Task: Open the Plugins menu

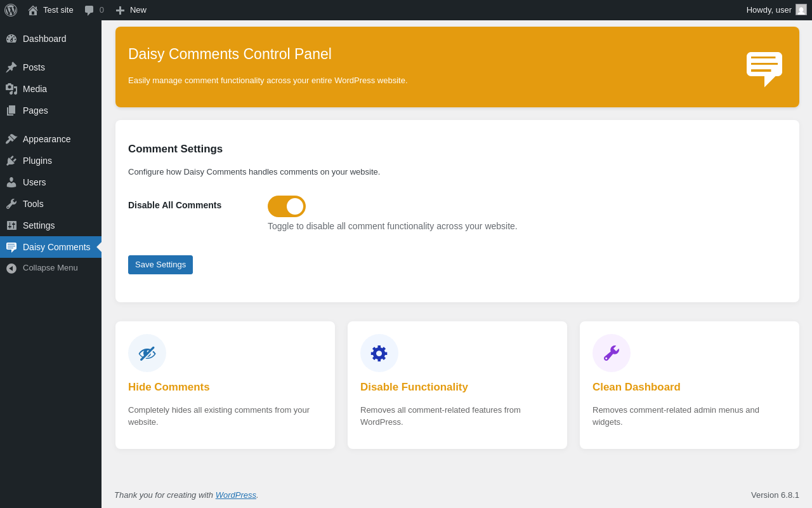Action: [37, 161]
